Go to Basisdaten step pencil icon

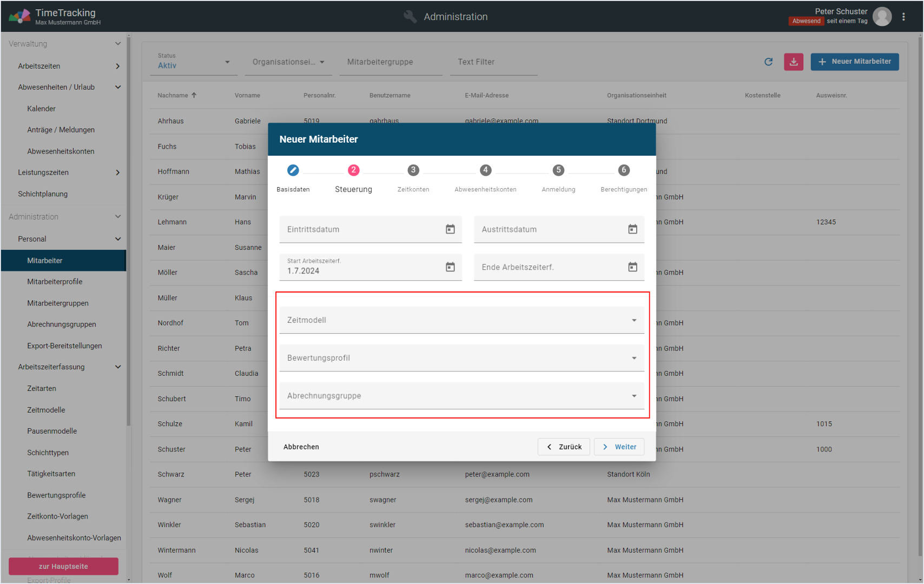pos(293,170)
